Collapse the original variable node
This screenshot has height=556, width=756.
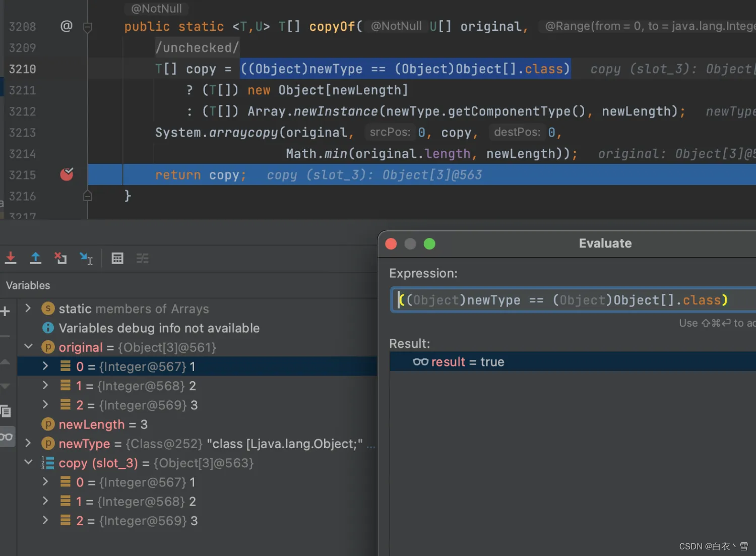point(28,346)
